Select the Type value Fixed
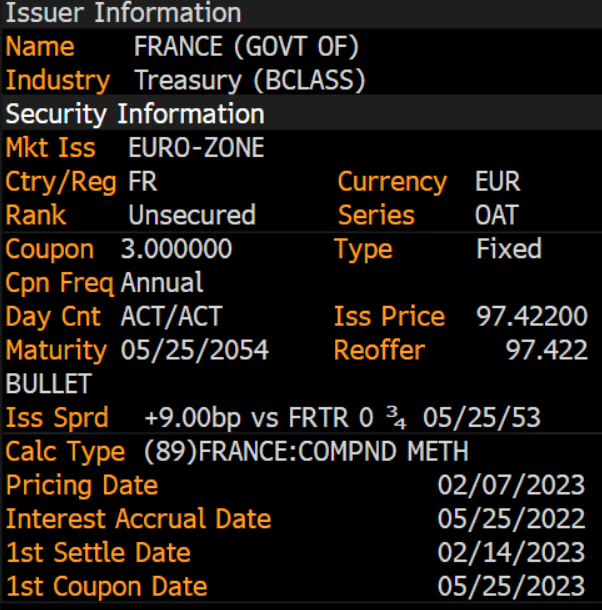Viewport: 602px width, 610px height. (509, 249)
